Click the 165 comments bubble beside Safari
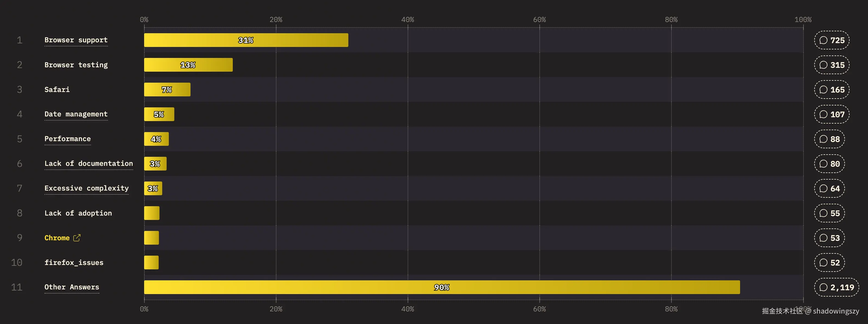This screenshot has height=324, width=868. click(x=831, y=90)
